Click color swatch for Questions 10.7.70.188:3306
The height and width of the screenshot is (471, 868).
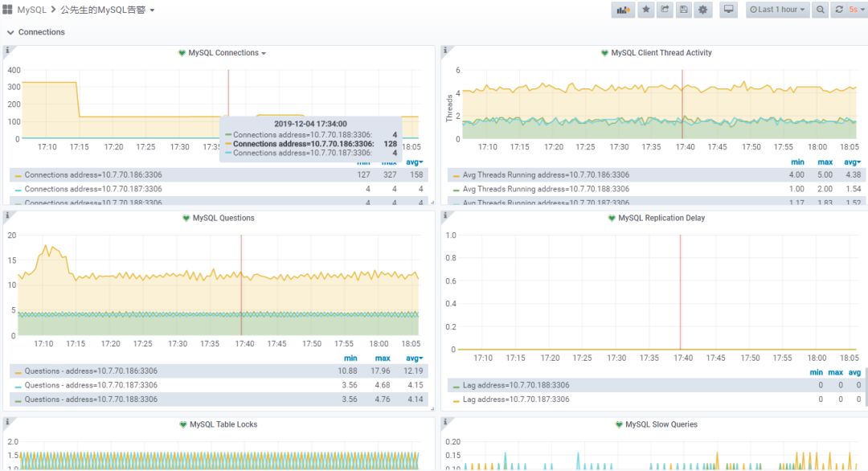(x=18, y=400)
